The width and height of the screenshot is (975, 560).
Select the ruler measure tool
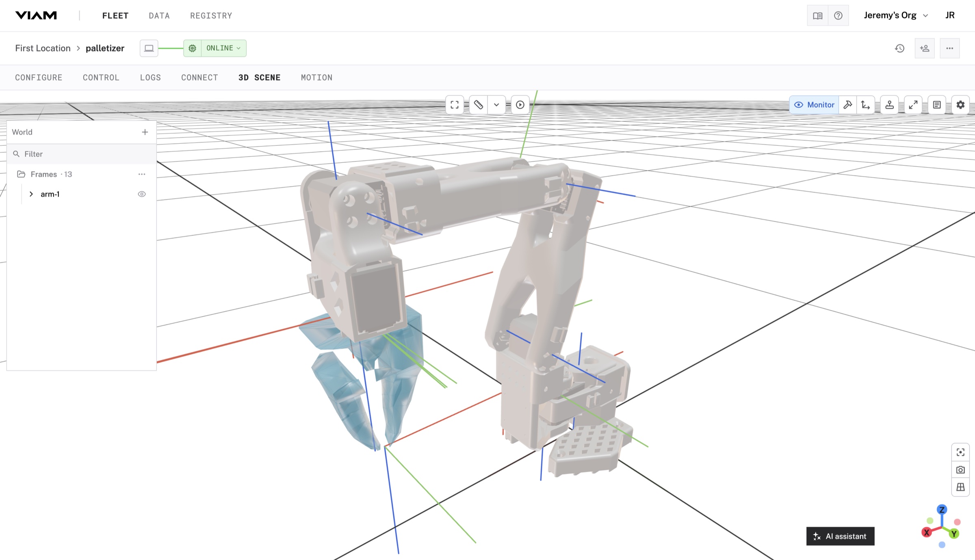(x=479, y=105)
